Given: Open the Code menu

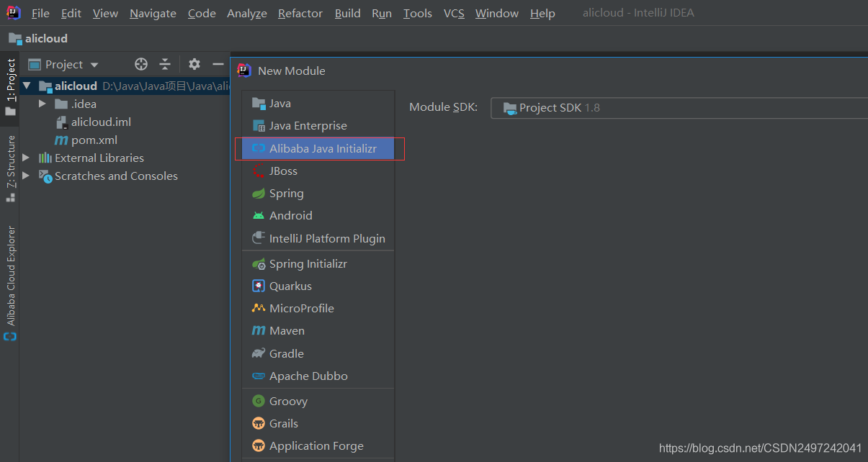Looking at the screenshot, I should coord(202,13).
